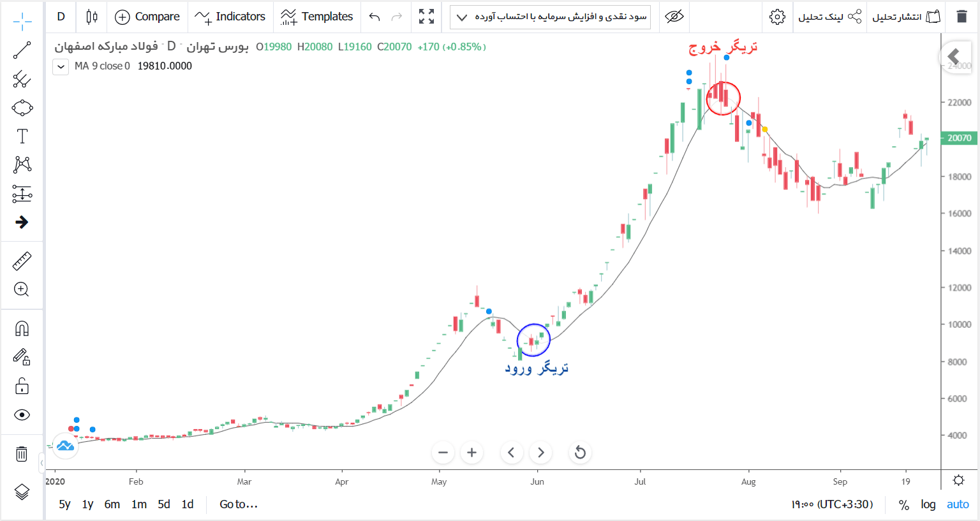Screen dimensions: 980x521
Task: Activate the ruler measure tool
Action: pos(22,261)
